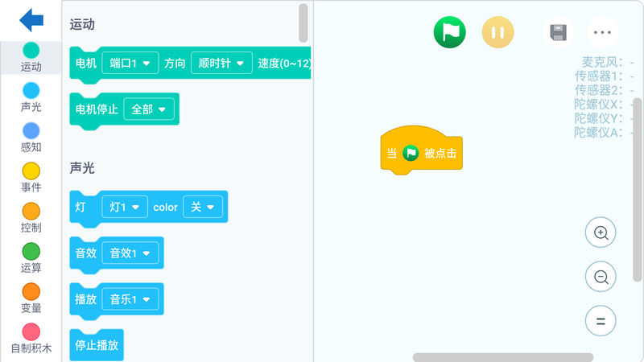Switch to the 感知 category
The width and height of the screenshot is (644, 362).
[x=31, y=138]
